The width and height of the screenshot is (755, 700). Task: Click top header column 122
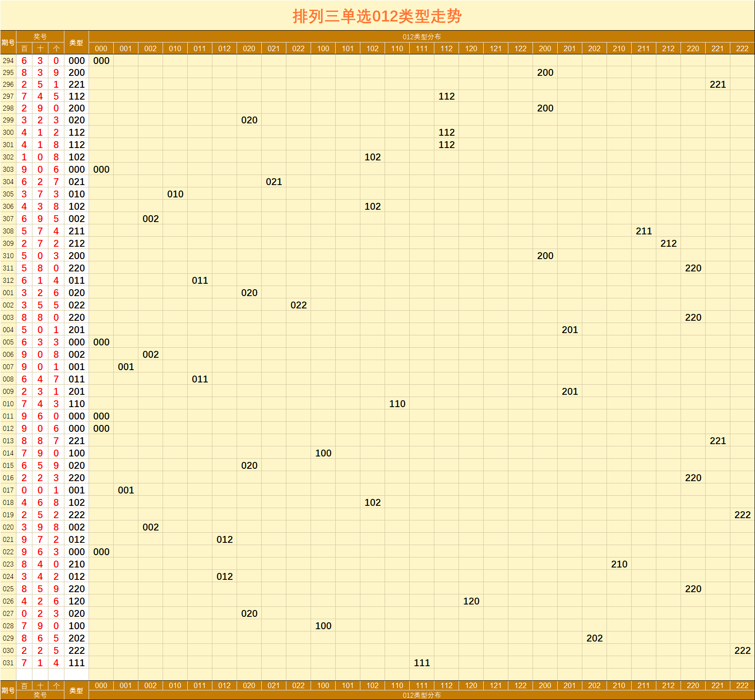[x=520, y=48]
